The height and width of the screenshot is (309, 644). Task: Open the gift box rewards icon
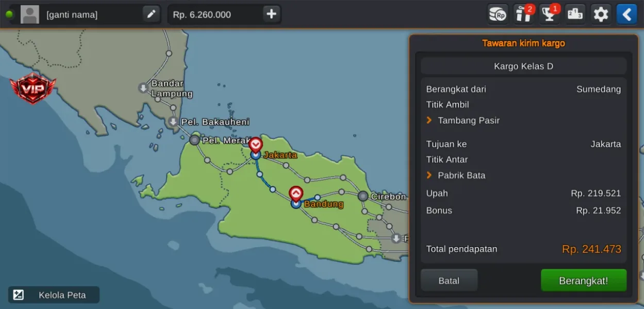pos(524,14)
